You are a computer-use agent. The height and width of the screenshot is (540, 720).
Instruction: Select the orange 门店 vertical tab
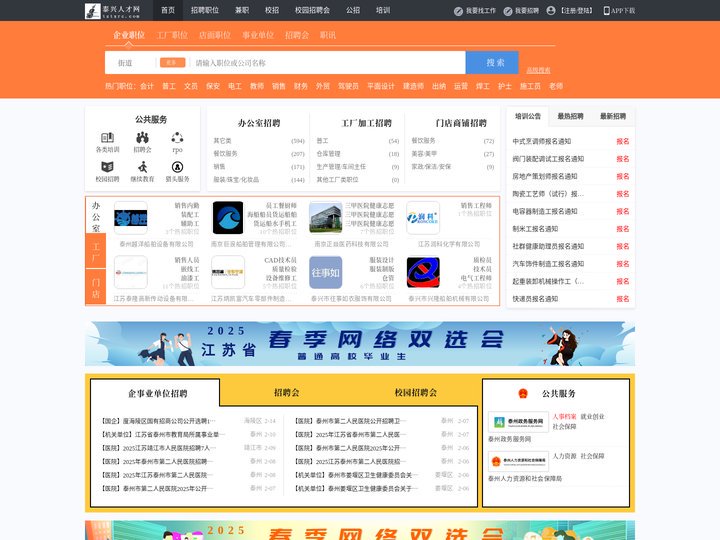tap(96, 287)
